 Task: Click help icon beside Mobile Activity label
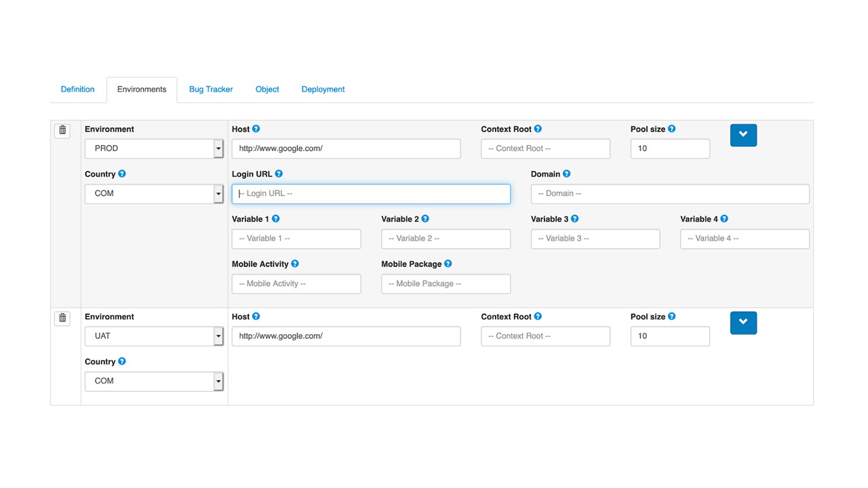point(295,264)
